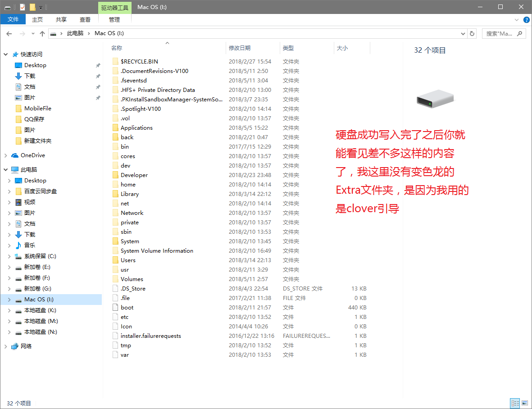Sort by 修改日期 column header
The width and height of the screenshot is (532, 409).
pyautogui.click(x=240, y=48)
